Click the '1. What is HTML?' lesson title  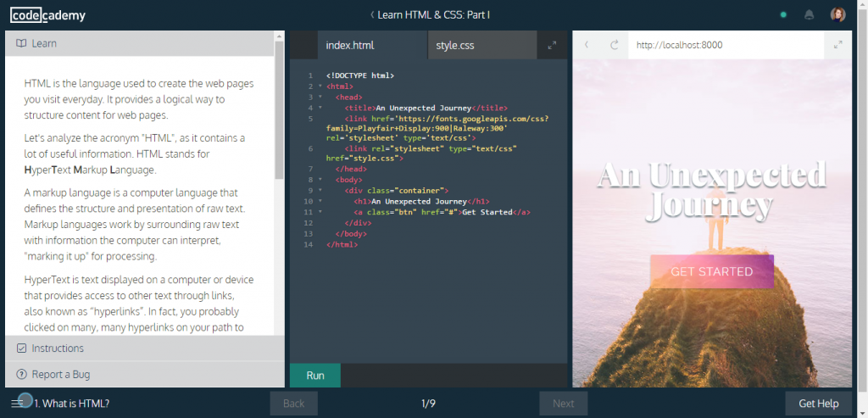pyautogui.click(x=72, y=404)
